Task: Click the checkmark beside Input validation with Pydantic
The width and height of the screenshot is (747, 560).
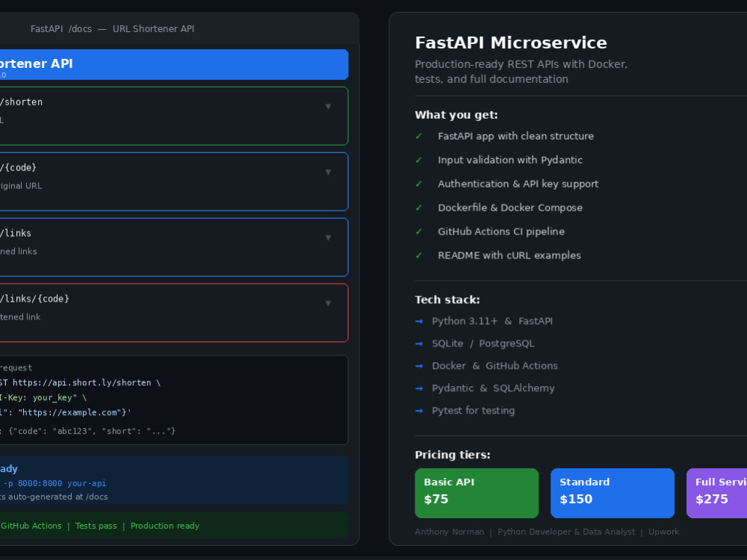Action: tap(419, 160)
